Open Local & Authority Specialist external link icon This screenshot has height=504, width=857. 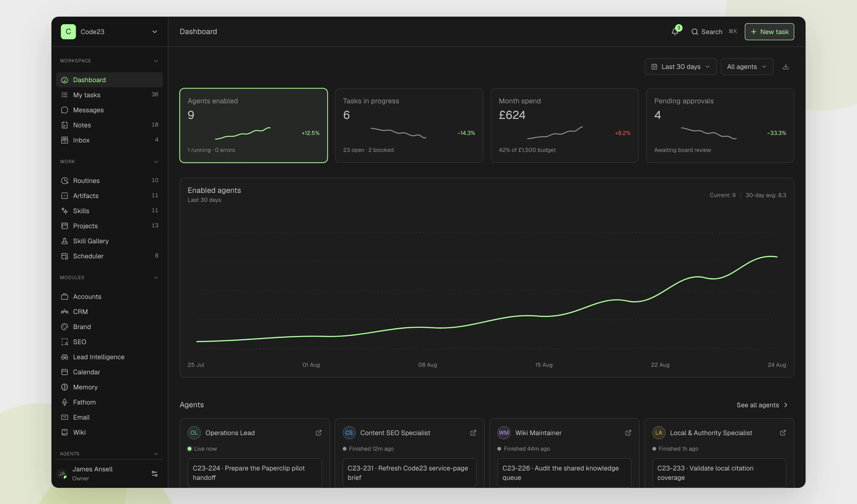click(x=783, y=433)
